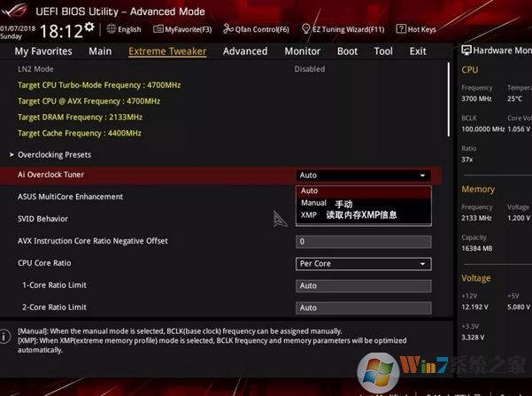Open the English language selector
532x396 pixels.
(x=123, y=29)
